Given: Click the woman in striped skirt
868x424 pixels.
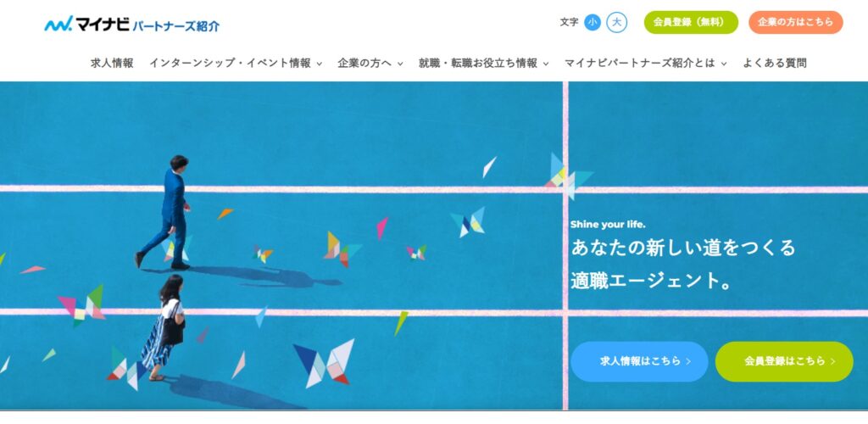Looking at the screenshot, I should click(x=164, y=327).
